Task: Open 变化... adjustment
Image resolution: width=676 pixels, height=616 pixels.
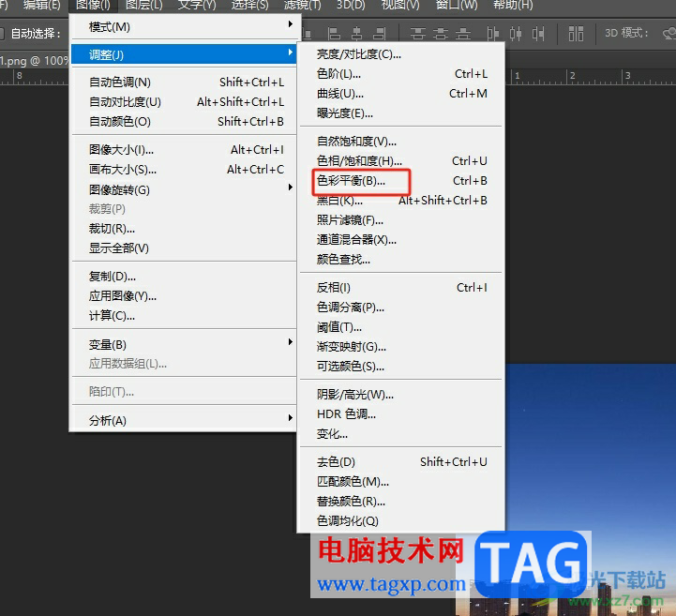Action: point(401,434)
